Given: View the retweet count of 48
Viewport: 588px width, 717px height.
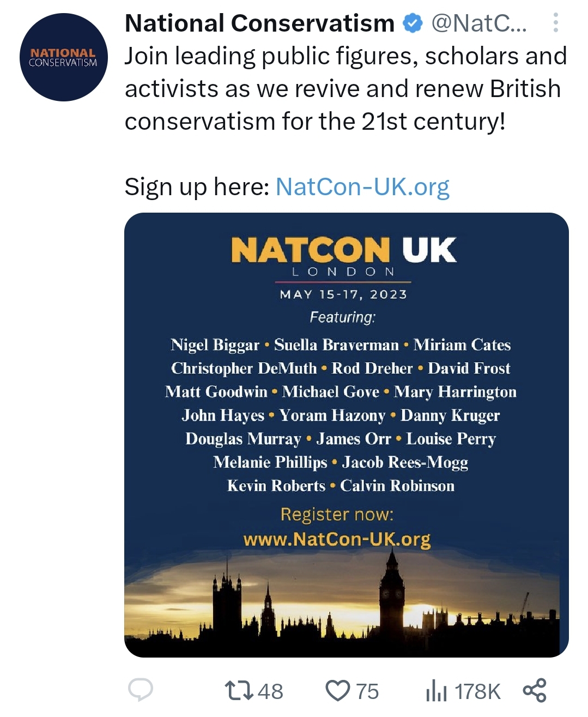Looking at the screenshot, I should (x=270, y=691).
